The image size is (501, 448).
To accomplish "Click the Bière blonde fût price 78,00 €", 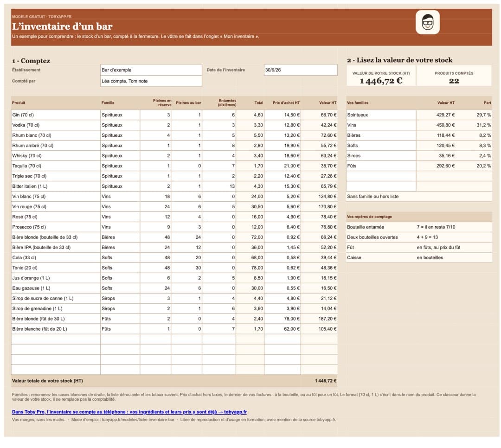I will (x=283, y=319).
